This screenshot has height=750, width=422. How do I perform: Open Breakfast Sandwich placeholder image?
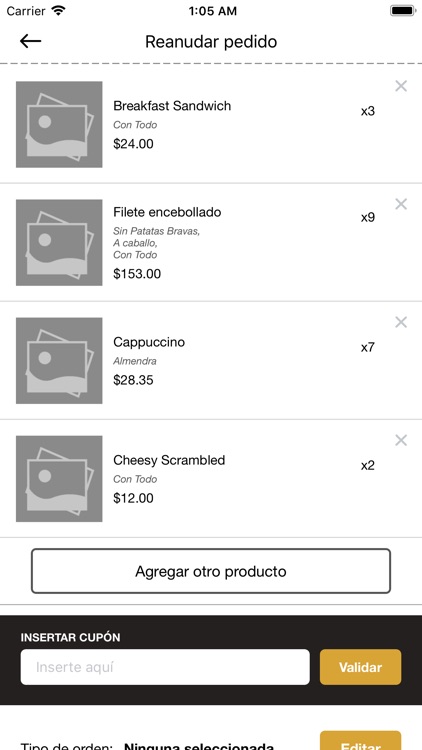(x=59, y=124)
